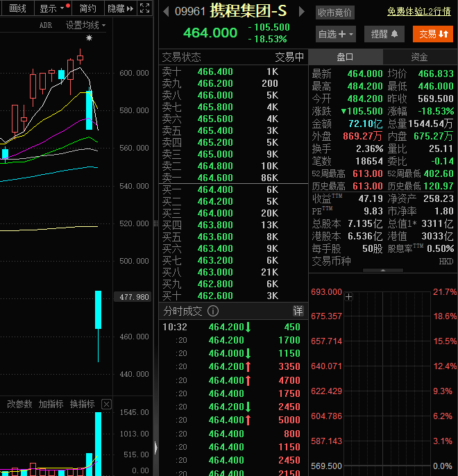Click the 693.000 top price on intraday axis
The width and height of the screenshot is (458, 476).
(x=326, y=292)
